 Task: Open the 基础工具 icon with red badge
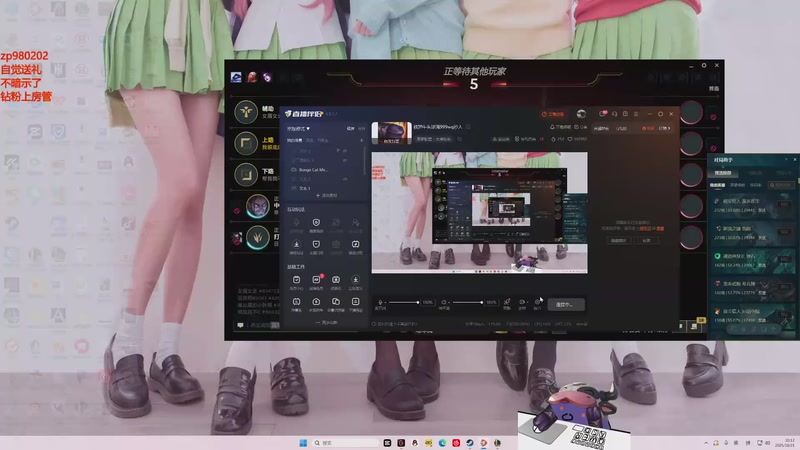point(316,282)
